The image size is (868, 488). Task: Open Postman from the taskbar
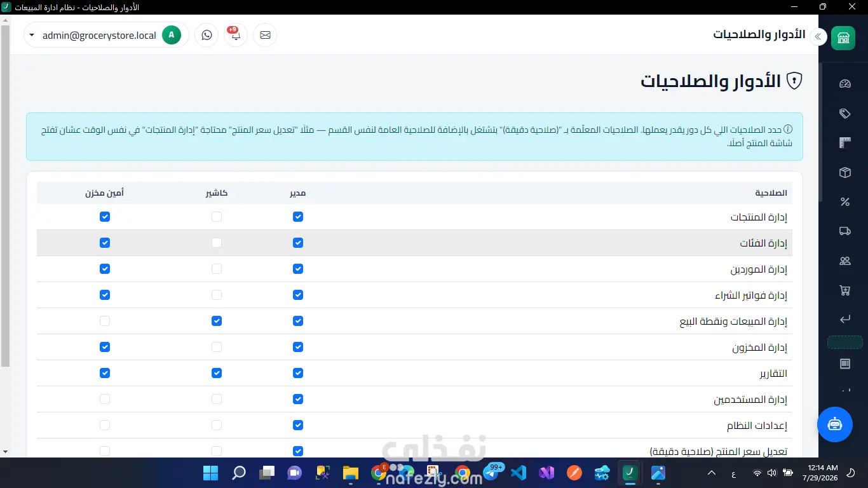point(574,473)
